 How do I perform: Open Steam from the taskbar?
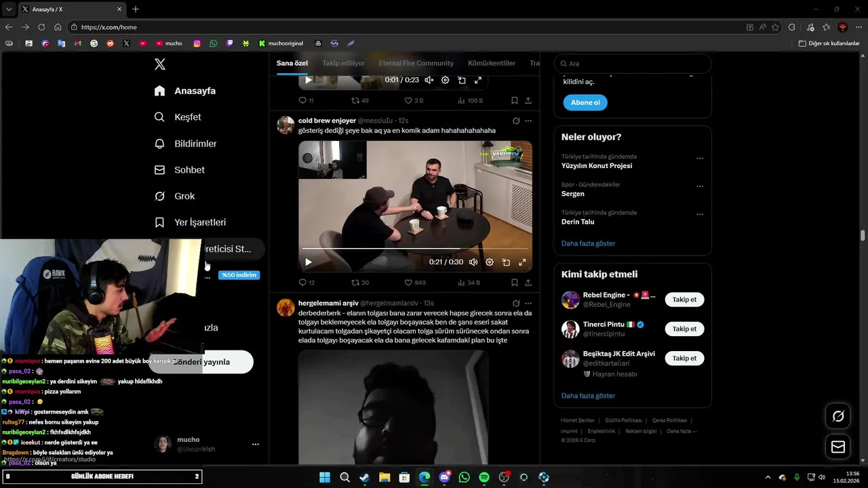[365, 477]
